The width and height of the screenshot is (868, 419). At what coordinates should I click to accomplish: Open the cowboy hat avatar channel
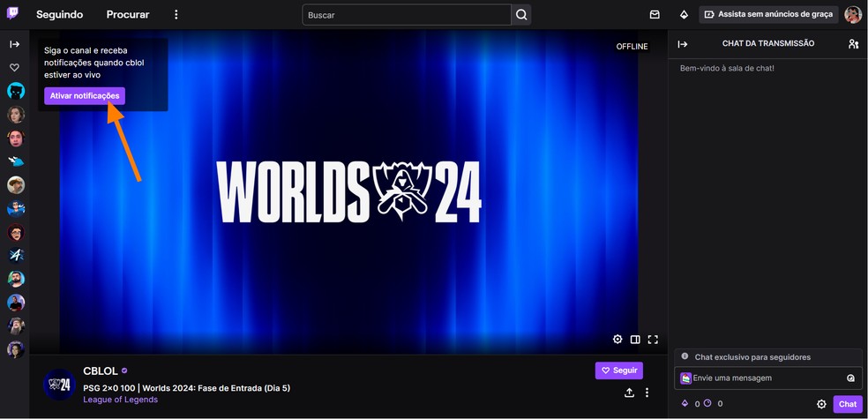point(16,185)
